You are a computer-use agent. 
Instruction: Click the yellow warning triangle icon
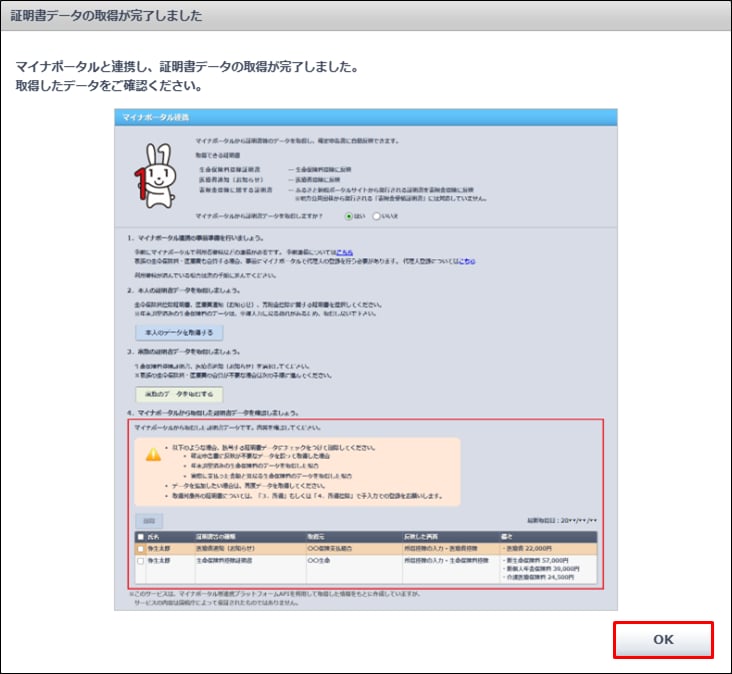[x=153, y=453]
